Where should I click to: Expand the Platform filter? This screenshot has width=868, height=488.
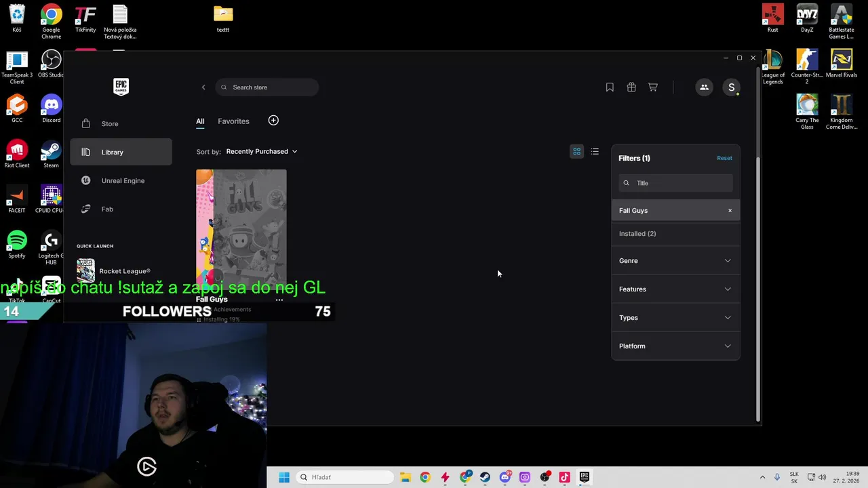click(675, 346)
